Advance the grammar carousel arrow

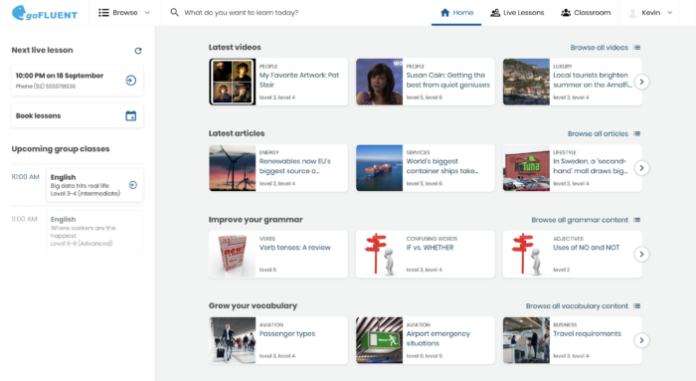[641, 254]
